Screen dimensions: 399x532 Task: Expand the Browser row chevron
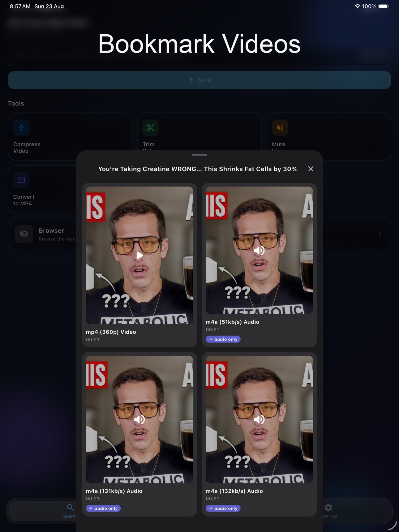(380, 234)
